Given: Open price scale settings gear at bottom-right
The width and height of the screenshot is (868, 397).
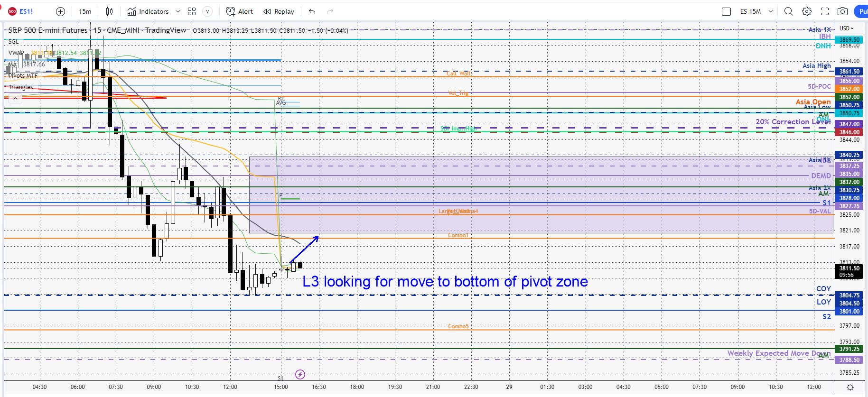Looking at the screenshot, I should pos(850,387).
